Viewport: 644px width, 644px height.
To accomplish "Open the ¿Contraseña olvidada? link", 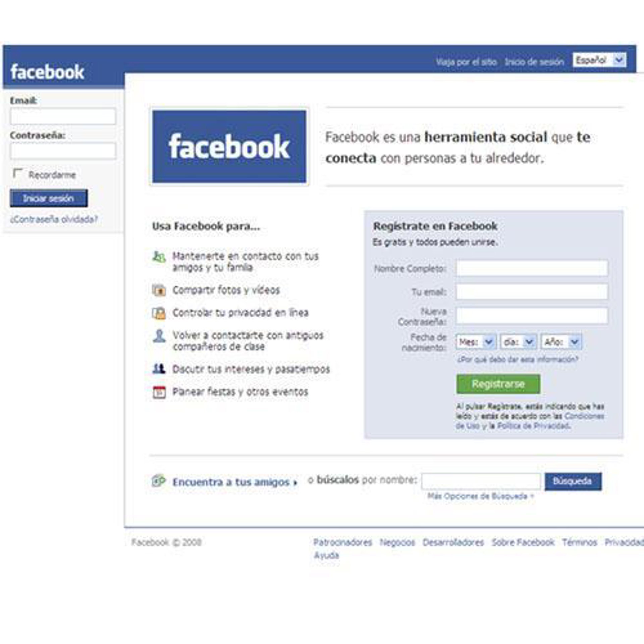I will pos(54,219).
